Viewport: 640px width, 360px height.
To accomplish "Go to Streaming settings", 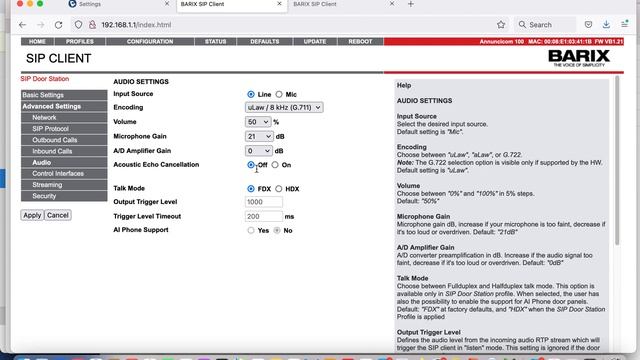I will (x=64, y=185).
